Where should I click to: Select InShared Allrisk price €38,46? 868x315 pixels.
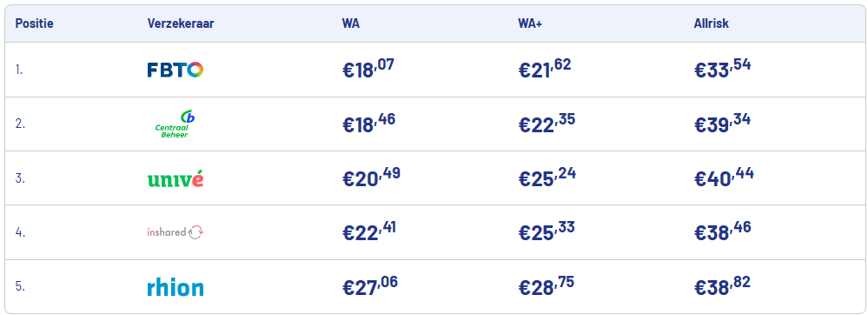click(722, 231)
